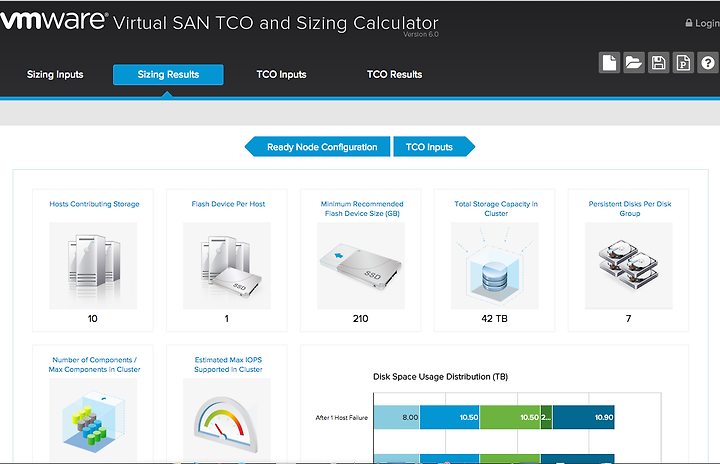The width and height of the screenshot is (720, 464).
Task: Go to the TCO Results tab
Action: pyautogui.click(x=394, y=74)
